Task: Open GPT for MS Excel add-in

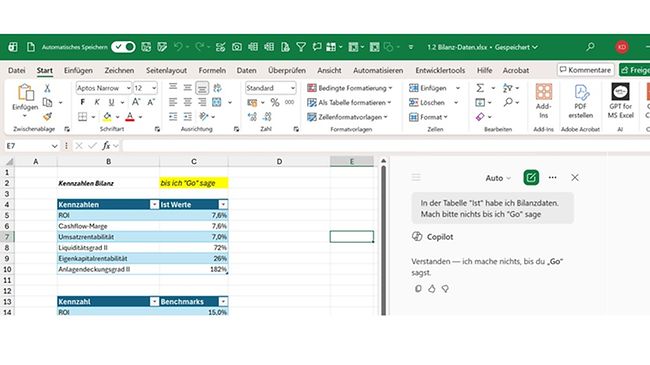Action: (x=621, y=101)
